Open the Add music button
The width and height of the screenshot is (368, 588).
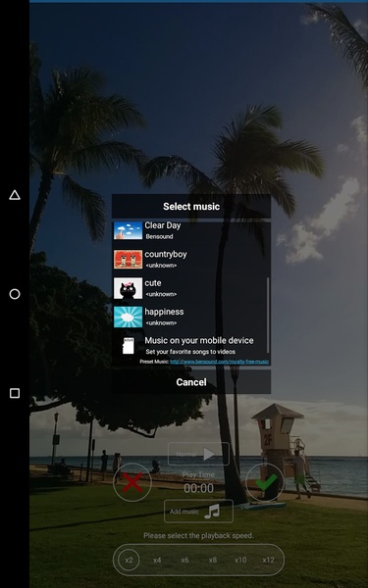[198, 512]
